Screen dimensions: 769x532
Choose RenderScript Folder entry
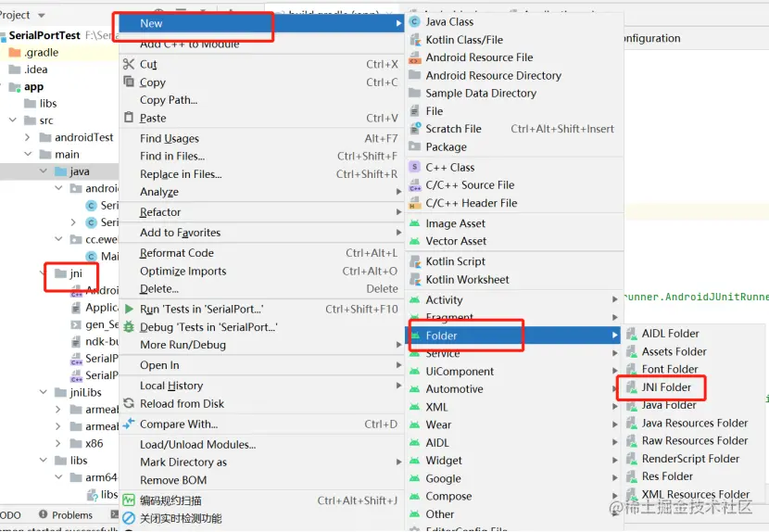pyautogui.click(x=692, y=459)
